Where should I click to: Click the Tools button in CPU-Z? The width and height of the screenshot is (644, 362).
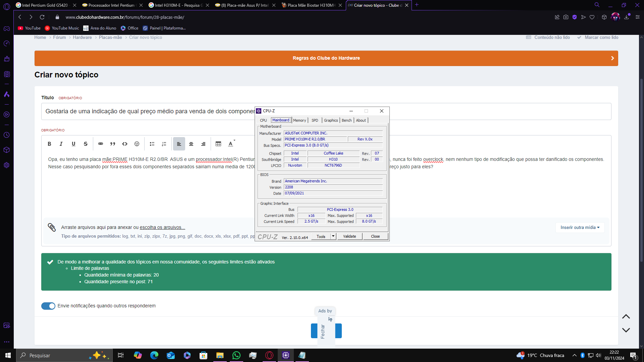pyautogui.click(x=321, y=236)
